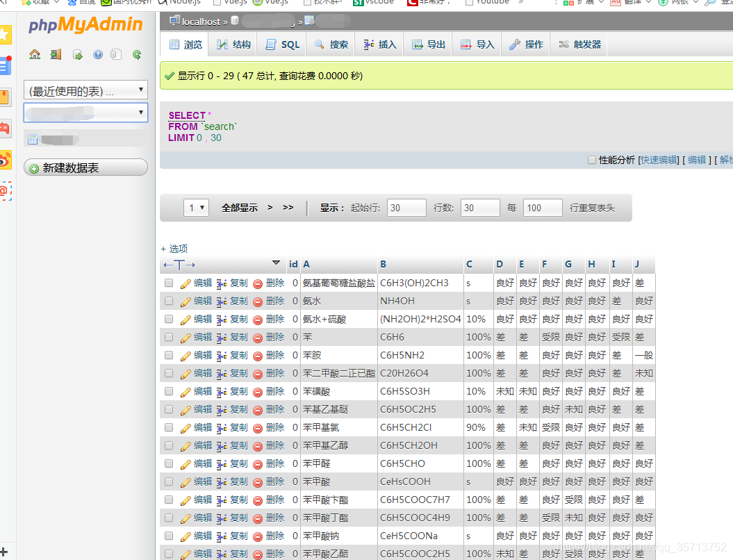733x560 pixels.
Task: Tick the checkbox for 苯 row
Action: [x=169, y=337]
